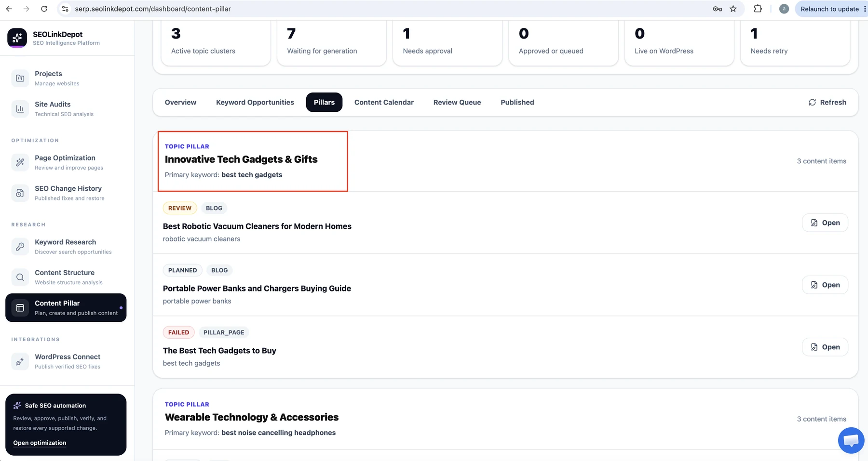Switch to Keyword Opportunities tab
Image resolution: width=868 pixels, height=461 pixels.
(x=255, y=102)
